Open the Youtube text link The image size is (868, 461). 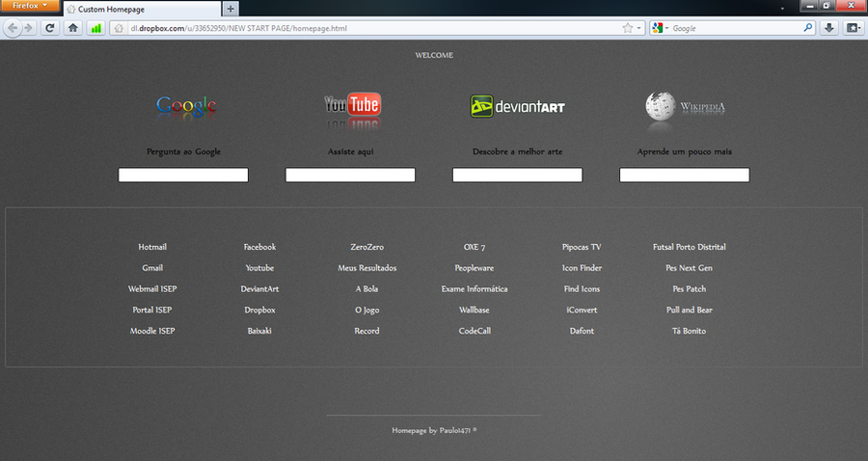pyautogui.click(x=259, y=268)
